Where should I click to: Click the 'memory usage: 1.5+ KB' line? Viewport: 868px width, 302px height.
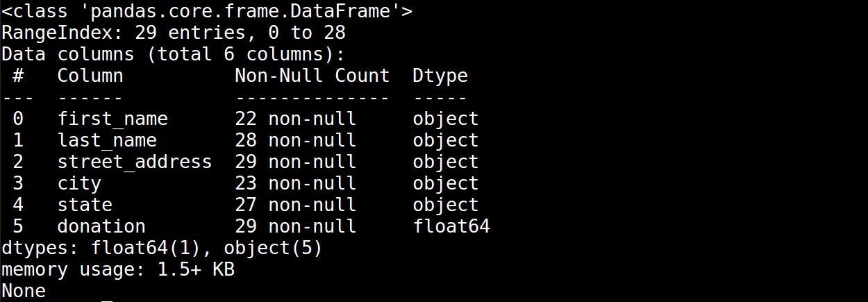click(x=118, y=269)
